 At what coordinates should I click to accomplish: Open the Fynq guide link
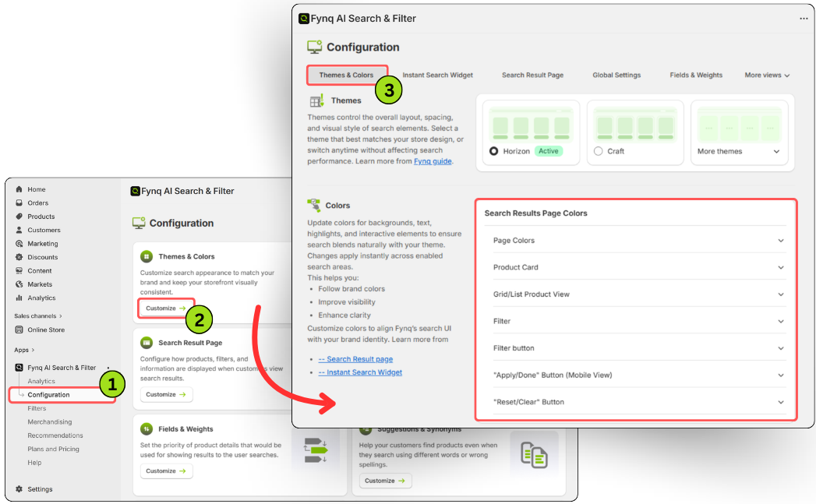pyautogui.click(x=433, y=161)
